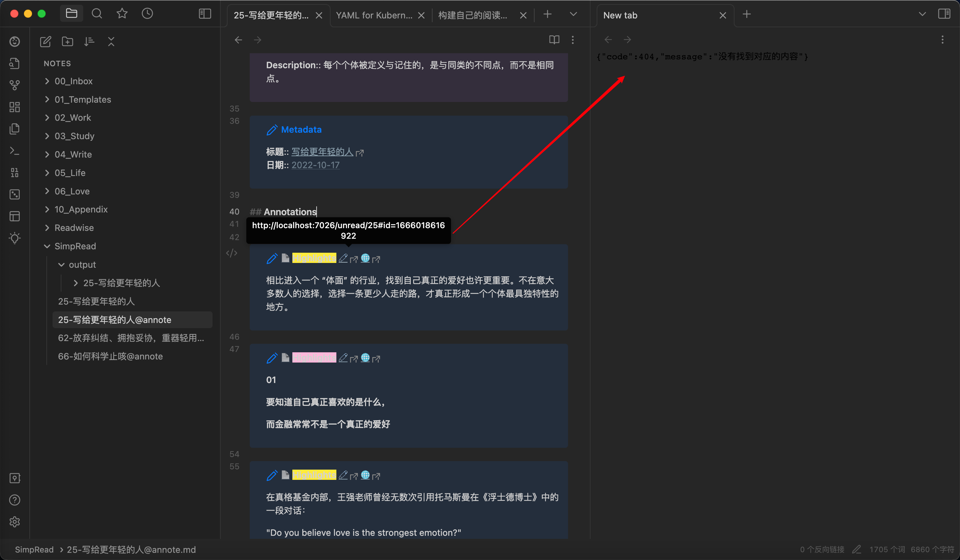Open the file explorer folder icon
The image size is (960, 560).
[72, 14]
